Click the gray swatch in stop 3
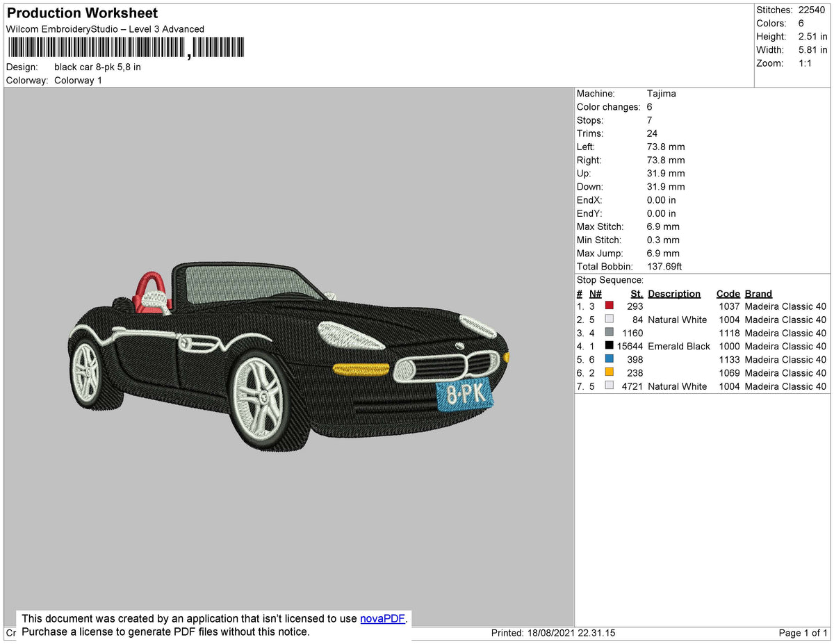Screen dimensions: 834x644 click(610, 333)
